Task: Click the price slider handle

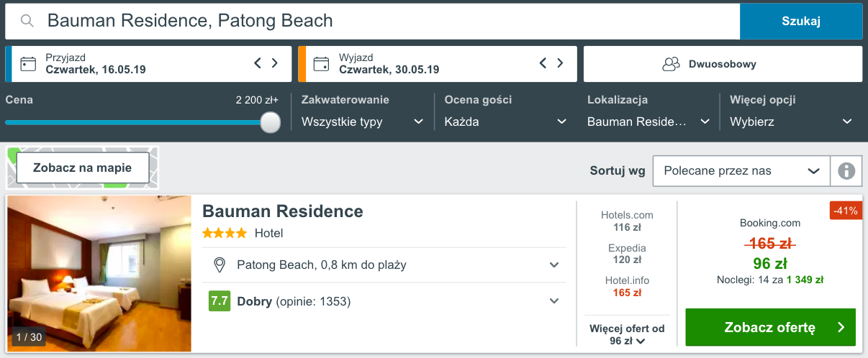Action: point(270,122)
